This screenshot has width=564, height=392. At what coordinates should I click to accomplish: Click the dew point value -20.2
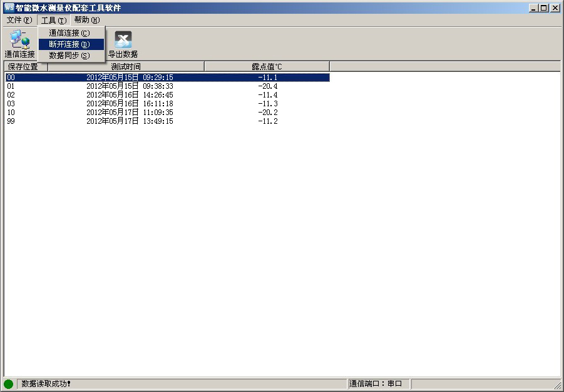point(268,112)
